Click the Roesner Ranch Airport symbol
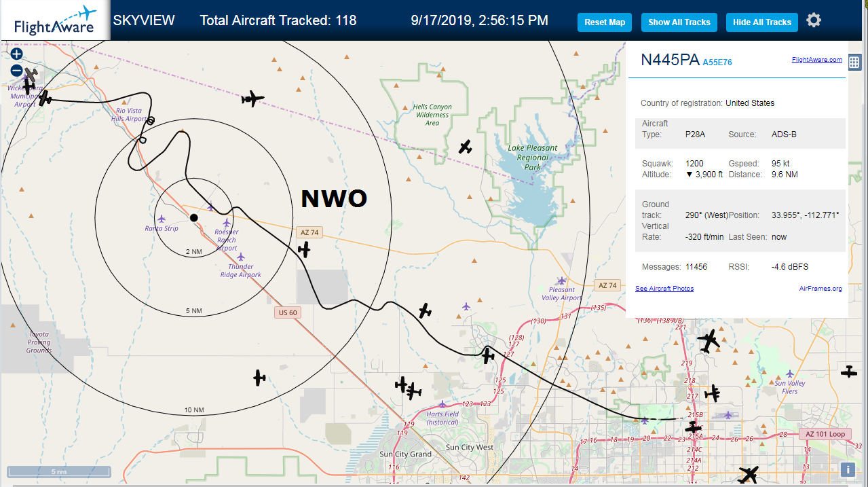 point(227,223)
